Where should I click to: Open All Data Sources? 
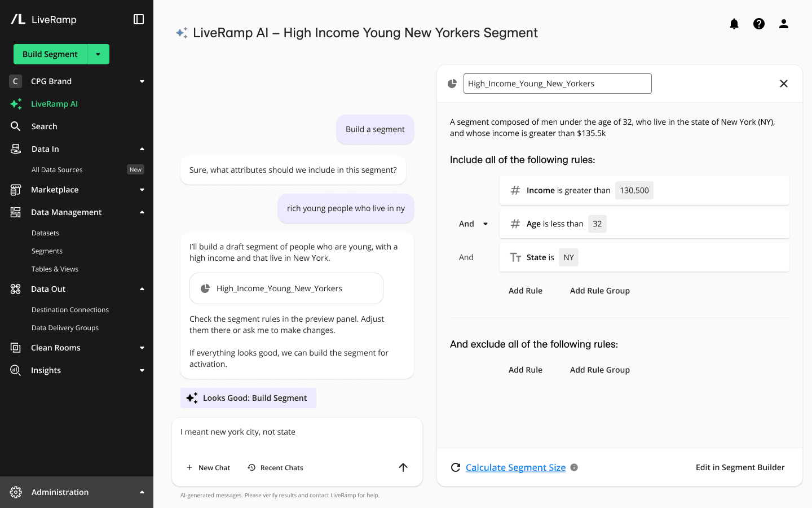click(57, 170)
